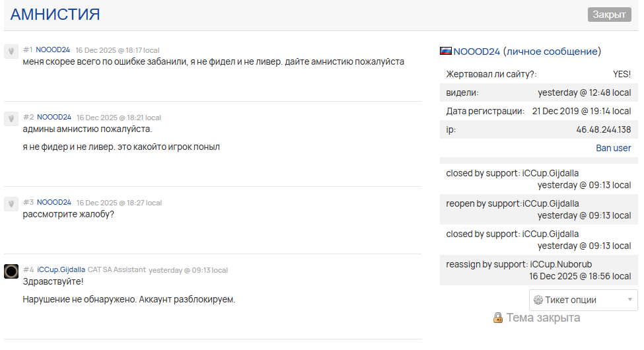Click the padlock icon next to Тема закрыта
This screenshot has width=644, height=350.
tap(498, 318)
